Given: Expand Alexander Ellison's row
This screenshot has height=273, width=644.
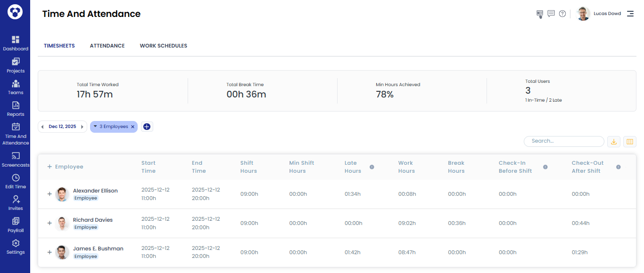Looking at the screenshot, I should coord(50,194).
